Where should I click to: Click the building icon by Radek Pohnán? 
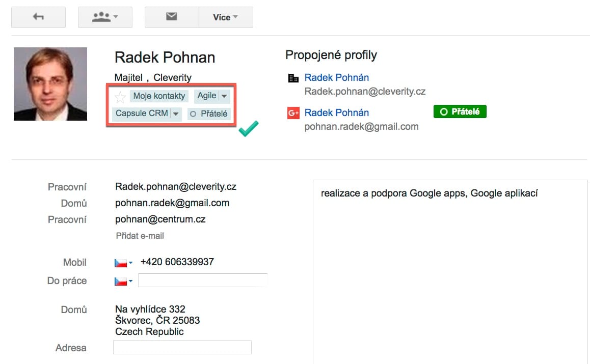point(293,78)
